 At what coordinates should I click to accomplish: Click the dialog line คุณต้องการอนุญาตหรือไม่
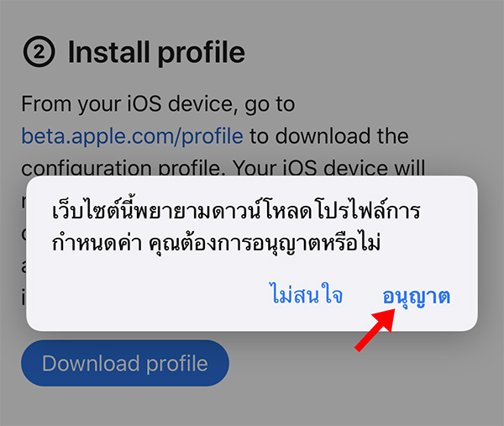pos(265,243)
